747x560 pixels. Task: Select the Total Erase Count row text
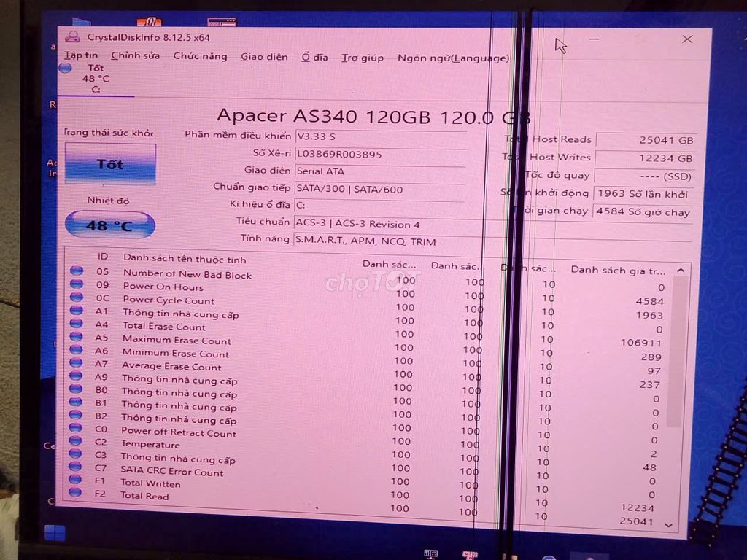[164, 326]
